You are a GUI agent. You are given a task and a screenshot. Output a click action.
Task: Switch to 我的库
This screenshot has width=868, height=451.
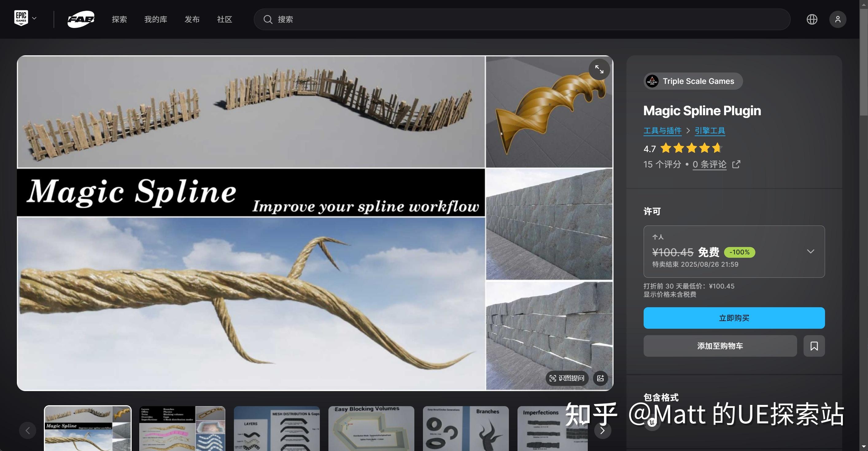(155, 19)
